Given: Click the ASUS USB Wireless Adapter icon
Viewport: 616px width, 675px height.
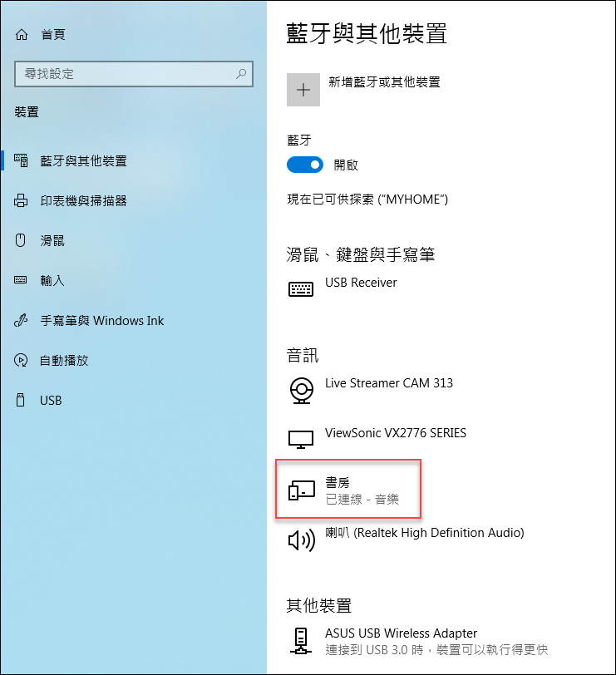Looking at the screenshot, I should click(x=301, y=641).
